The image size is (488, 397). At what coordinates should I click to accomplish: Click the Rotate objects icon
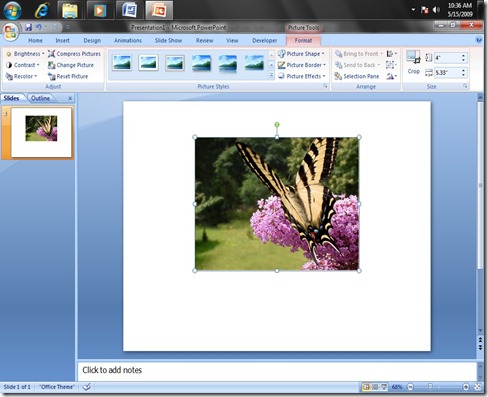pos(391,76)
